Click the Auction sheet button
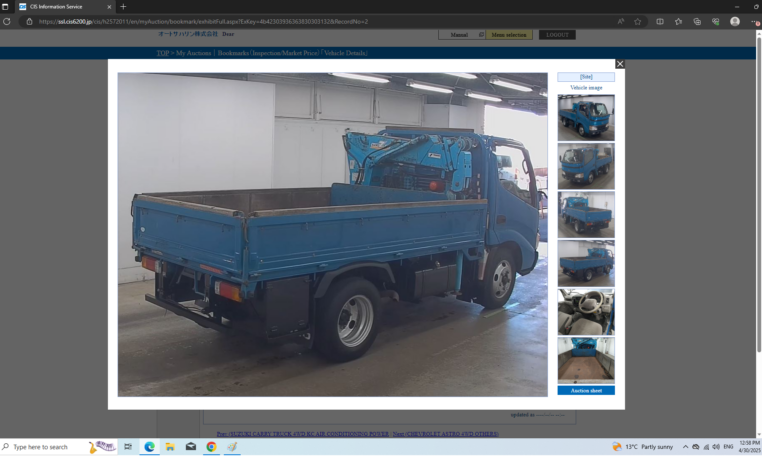The height and width of the screenshot is (456, 762). coord(586,390)
